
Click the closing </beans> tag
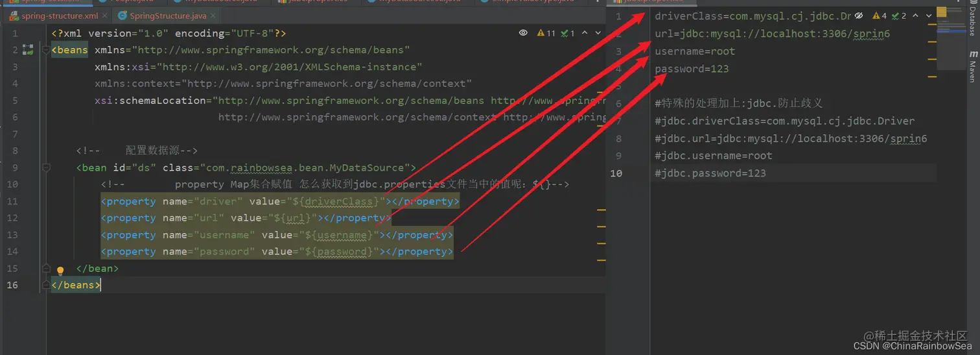76,285
